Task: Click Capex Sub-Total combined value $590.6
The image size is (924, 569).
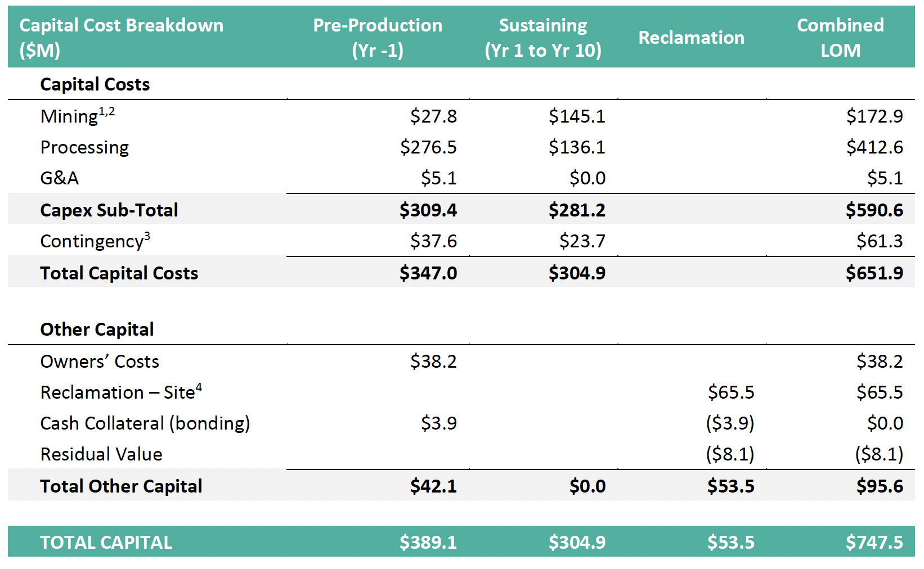Action: pos(874,210)
